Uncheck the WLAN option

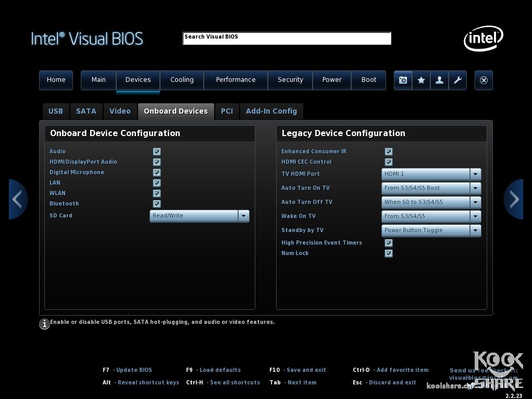pyautogui.click(x=157, y=194)
